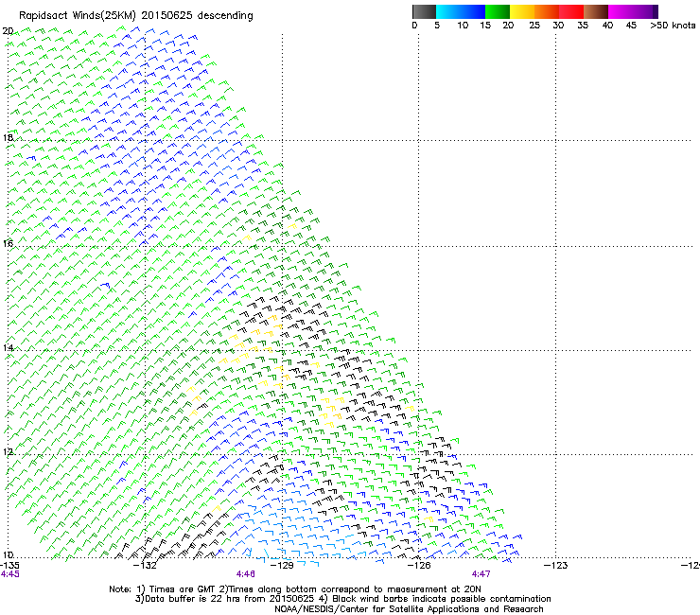Image resolution: width=700 pixels, height=615 pixels.
Task: Click the '>50 knots' legend label
Action: (673, 26)
